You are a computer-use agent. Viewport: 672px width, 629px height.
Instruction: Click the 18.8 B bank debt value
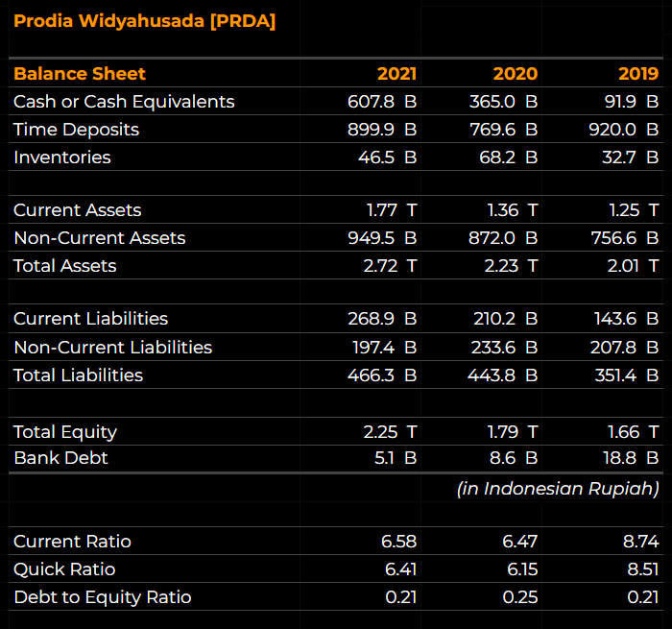pos(631,458)
